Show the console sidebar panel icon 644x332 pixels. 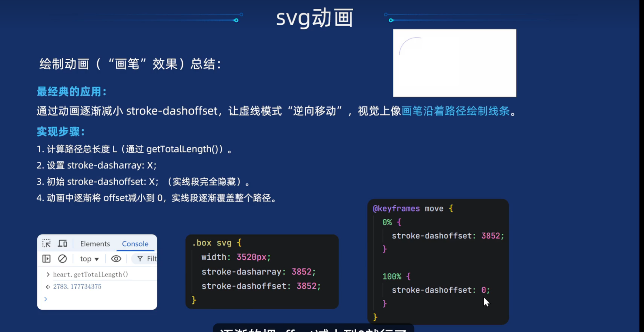(46, 259)
